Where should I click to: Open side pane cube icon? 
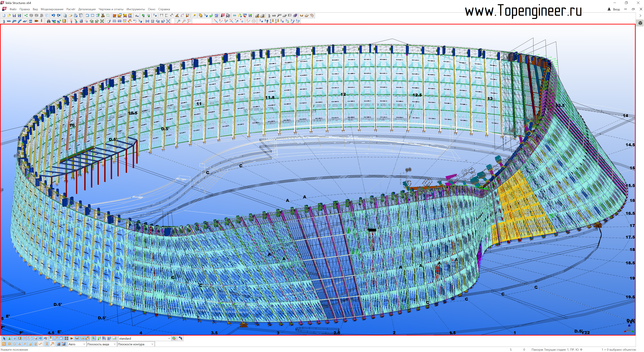(640, 23)
